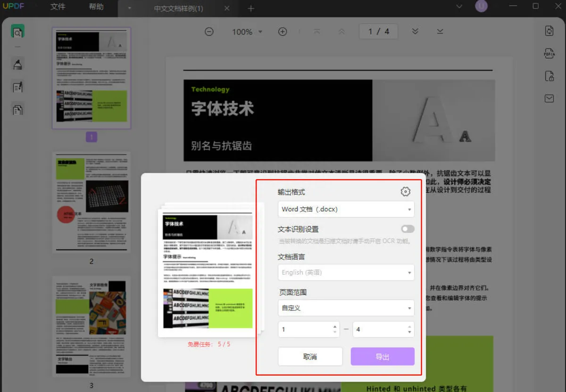Click the zoom out minus icon
The width and height of the screenshot is (566, 392).
[209, 32]
